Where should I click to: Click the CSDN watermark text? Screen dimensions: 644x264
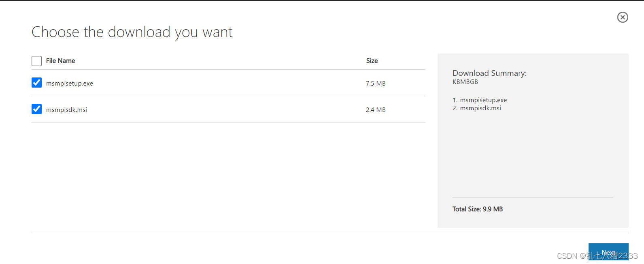597,256
